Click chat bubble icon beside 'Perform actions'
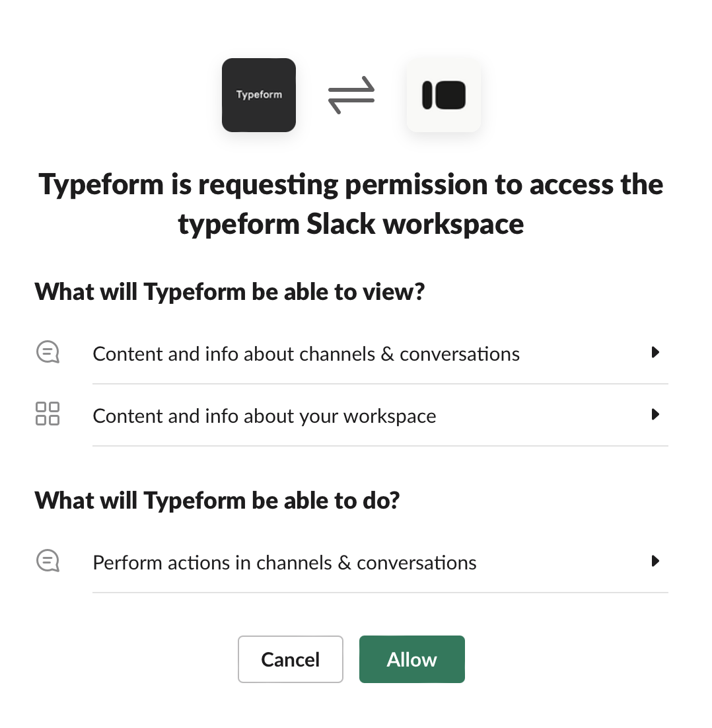Viewport: 712px width, 728px height. [48, 561]
